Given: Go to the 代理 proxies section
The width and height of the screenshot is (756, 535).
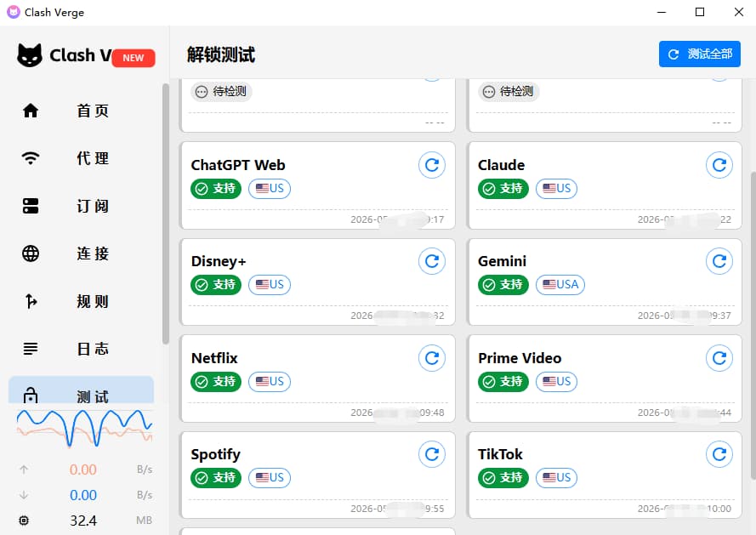Looking at the screenshot, I should (81, 158).
